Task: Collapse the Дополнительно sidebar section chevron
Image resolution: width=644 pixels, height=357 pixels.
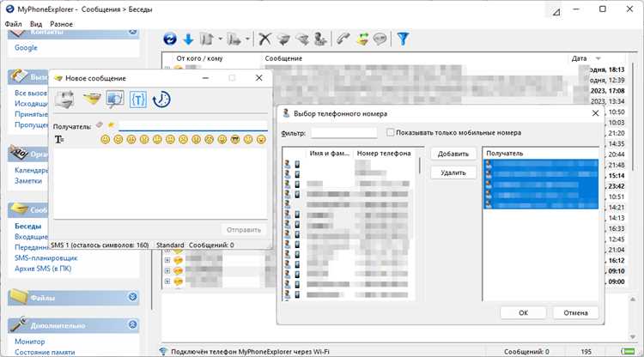Action: click(132, 324)
